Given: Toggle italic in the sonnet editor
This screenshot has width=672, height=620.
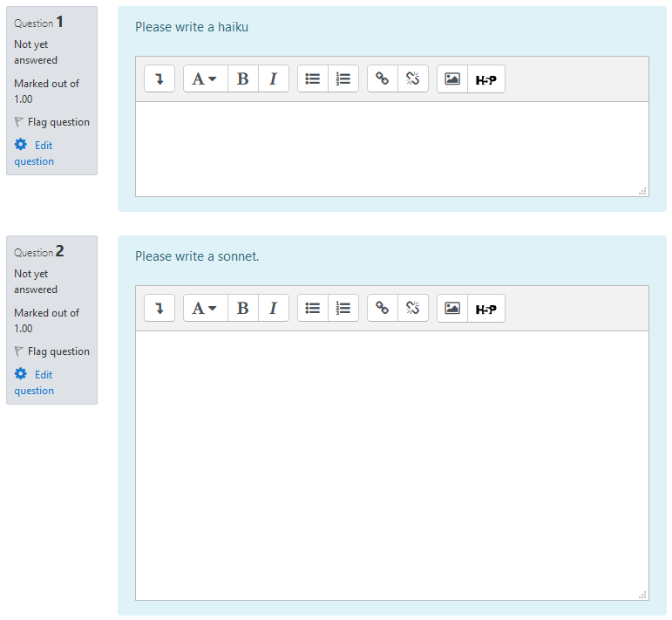Looking at the screenshot, I should click(274, 309).
